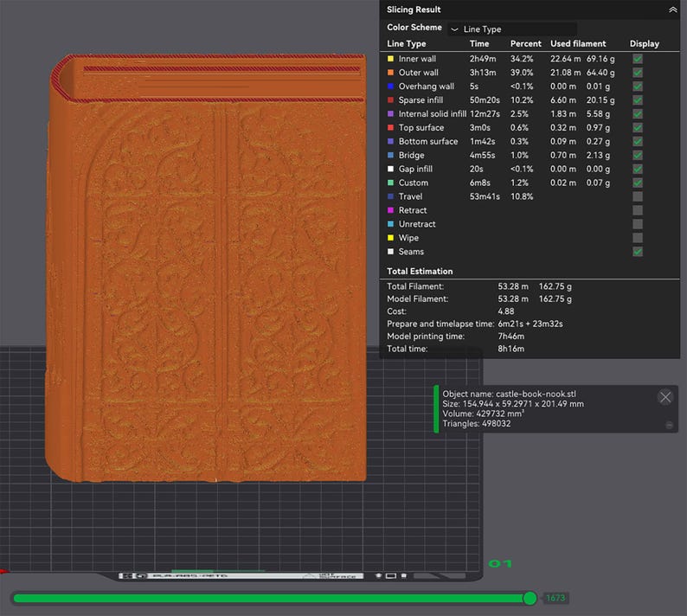Toggle Seams display checkbox
This screenshot has height=616, width=687.
point(638,252)
